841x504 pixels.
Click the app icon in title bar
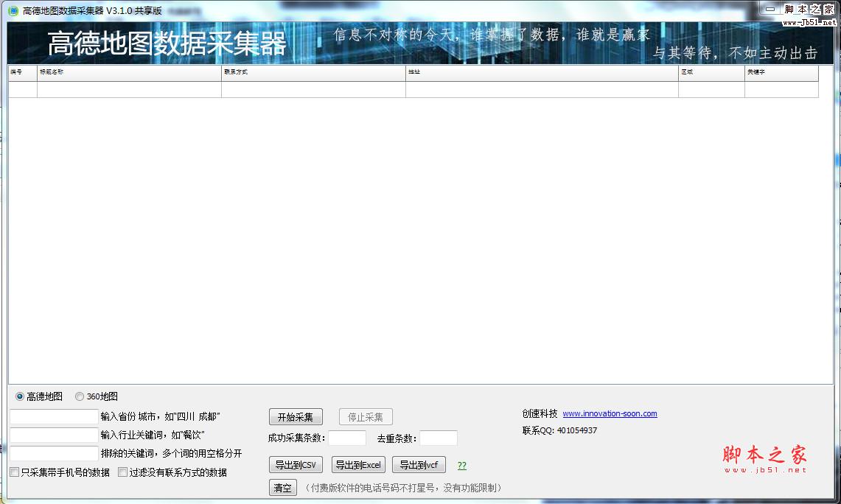pyautogui.click(x=13, y=11)
